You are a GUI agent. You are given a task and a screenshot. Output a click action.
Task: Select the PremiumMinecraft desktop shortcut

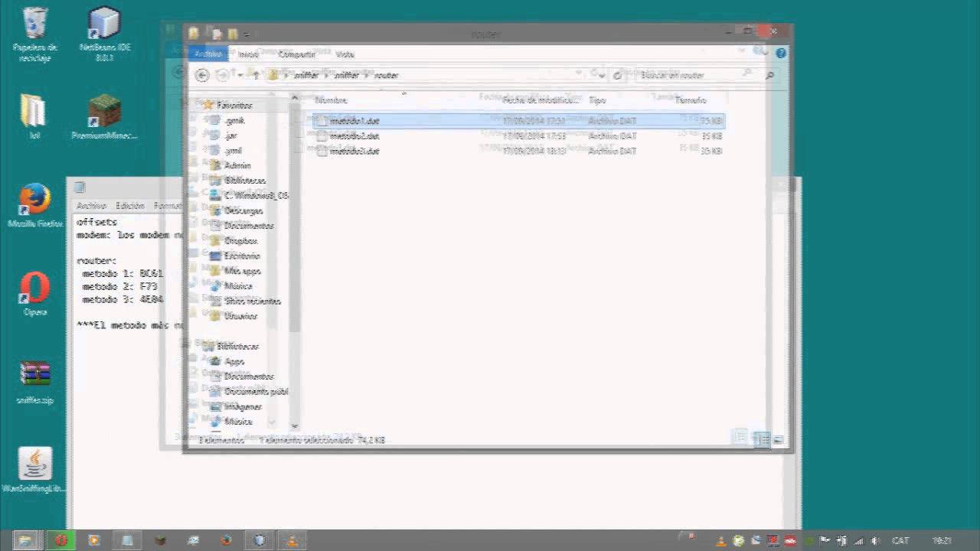(105, 116)
